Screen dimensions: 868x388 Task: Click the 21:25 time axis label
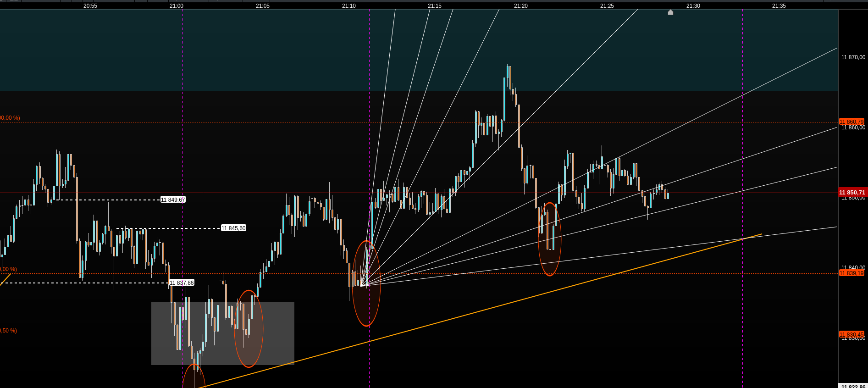tap(607, 6)
